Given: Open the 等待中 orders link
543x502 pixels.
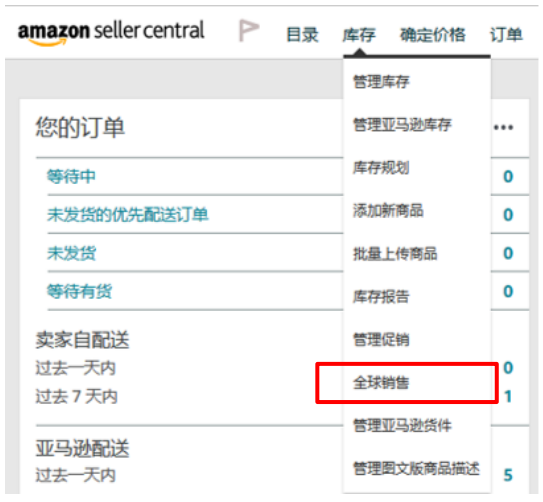Looking at the screenshot, I should click(x=71, y=177).
